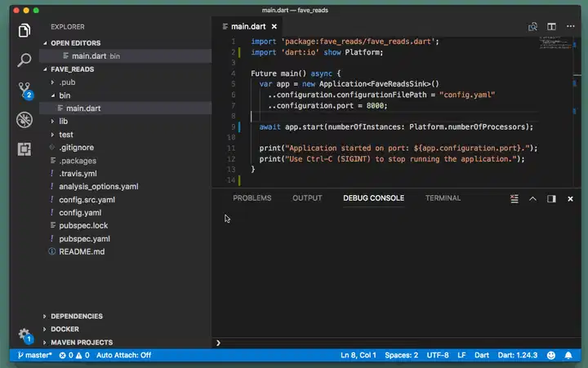Open the .gitignore file

(x=76, y=147)
